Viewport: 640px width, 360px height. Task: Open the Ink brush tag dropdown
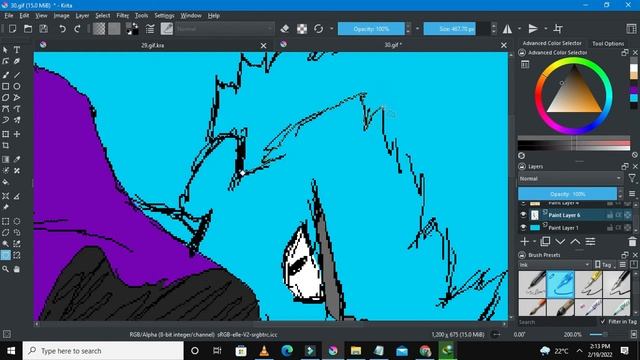554,265
